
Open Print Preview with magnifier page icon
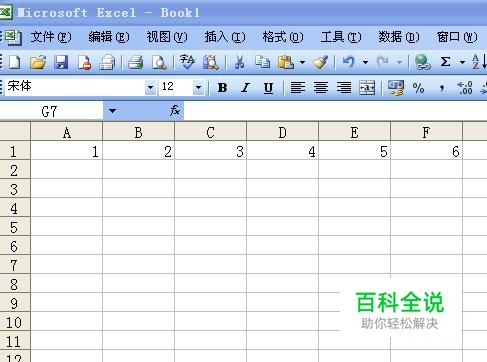[x=159, y=62]
